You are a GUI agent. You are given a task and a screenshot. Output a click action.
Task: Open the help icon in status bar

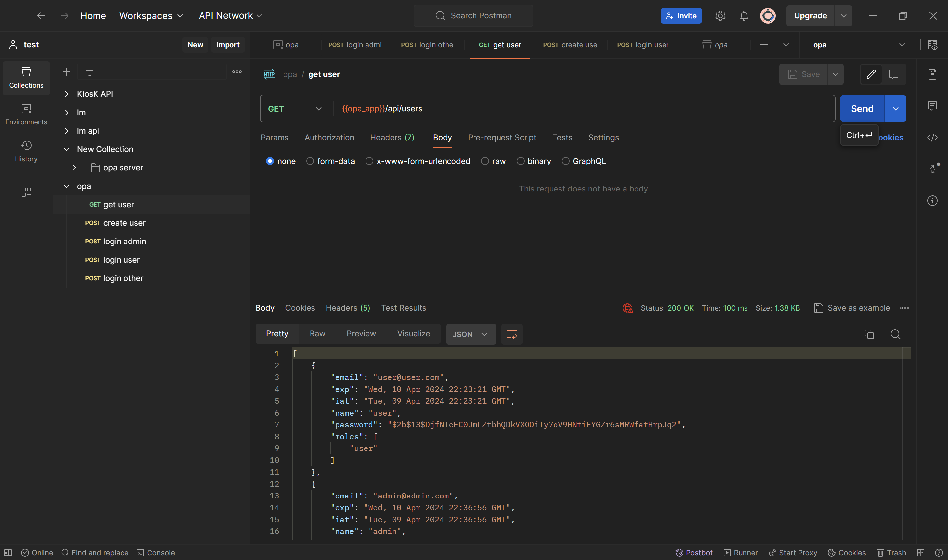pos(939,552)
